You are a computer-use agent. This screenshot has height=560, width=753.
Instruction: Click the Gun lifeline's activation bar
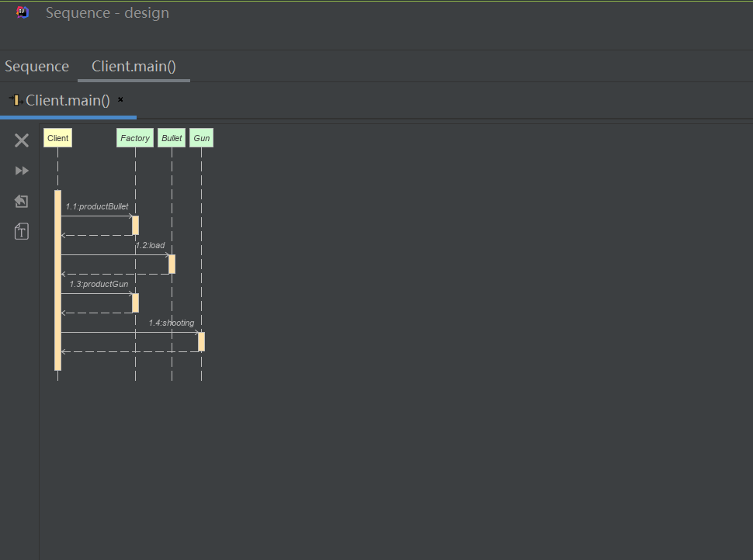click(201, 341)
